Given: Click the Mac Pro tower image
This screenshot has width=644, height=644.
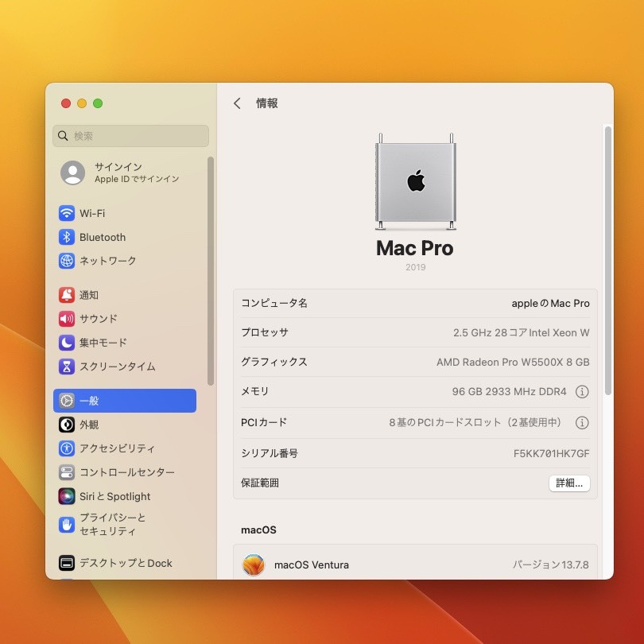Looking at the screenshot, I should click(416, 181).
